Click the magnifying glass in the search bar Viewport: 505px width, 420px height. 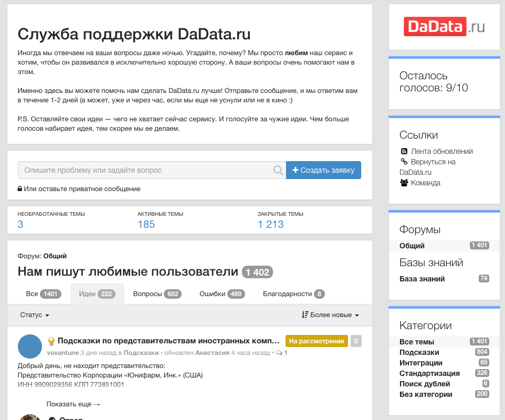(278, 170)
